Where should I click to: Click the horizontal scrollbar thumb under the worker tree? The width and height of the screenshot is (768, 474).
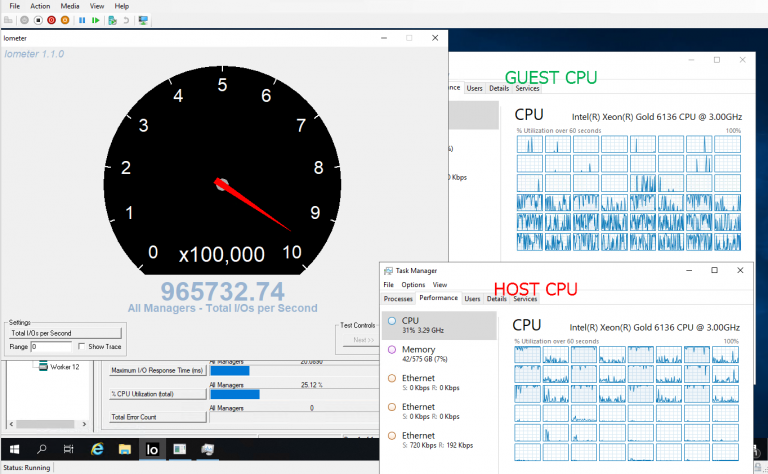pos(45,424)
